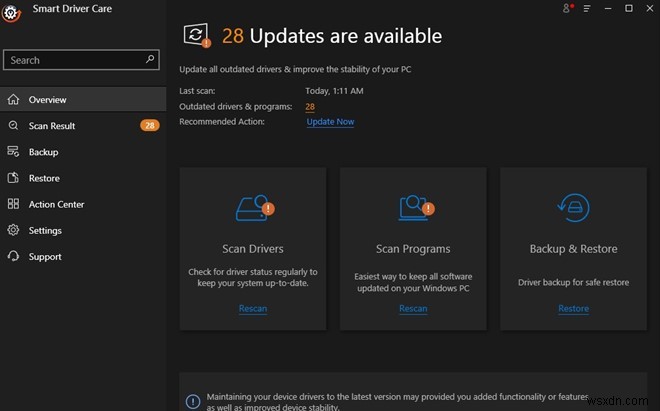
Task: Select Overview in the sidebar
Action: [x=47, y=100]
